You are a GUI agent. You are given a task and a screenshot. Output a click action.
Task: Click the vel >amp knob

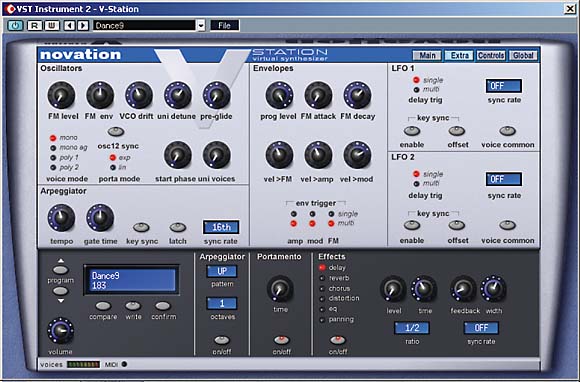318,155
